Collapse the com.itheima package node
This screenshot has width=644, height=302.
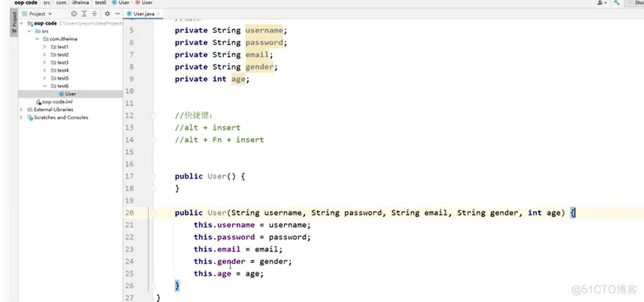pyautogui.click(x=37, y=39)
